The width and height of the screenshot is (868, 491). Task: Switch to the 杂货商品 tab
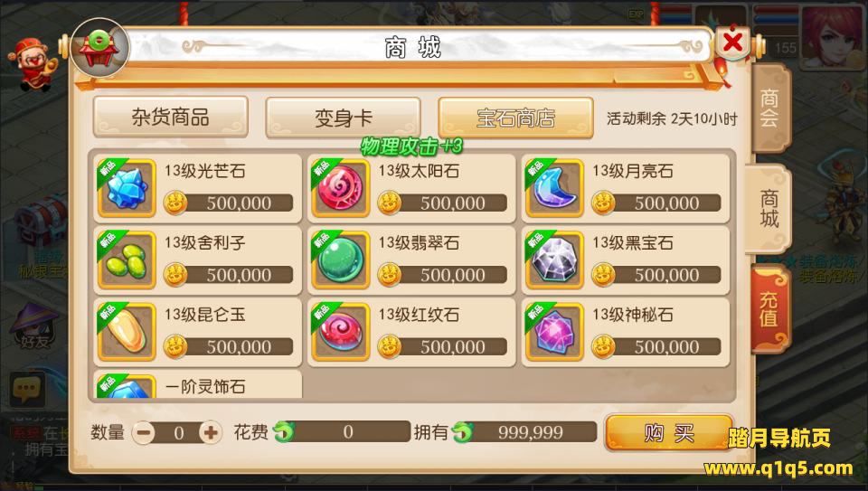(171, 117)
